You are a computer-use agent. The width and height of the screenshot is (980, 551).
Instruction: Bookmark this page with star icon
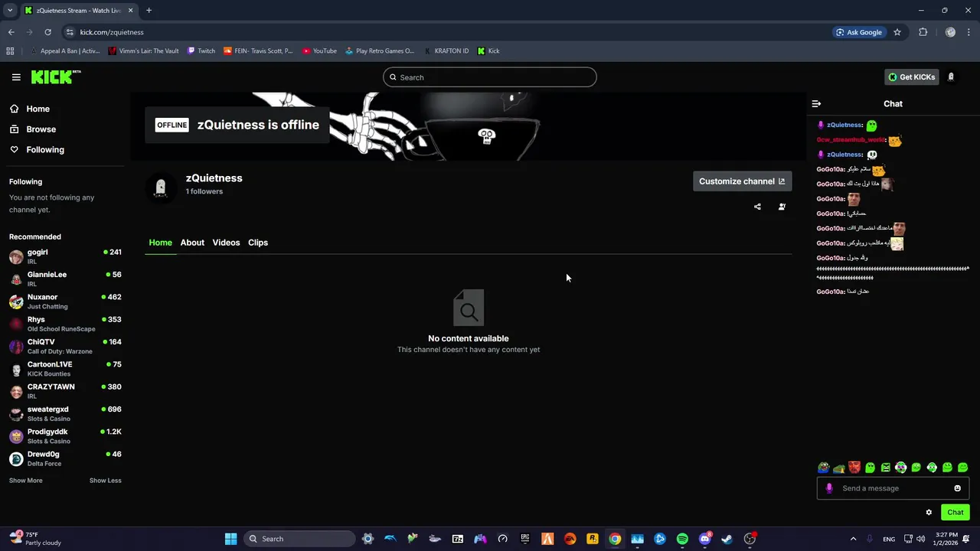pyautogui.click(x=897, y=32)
